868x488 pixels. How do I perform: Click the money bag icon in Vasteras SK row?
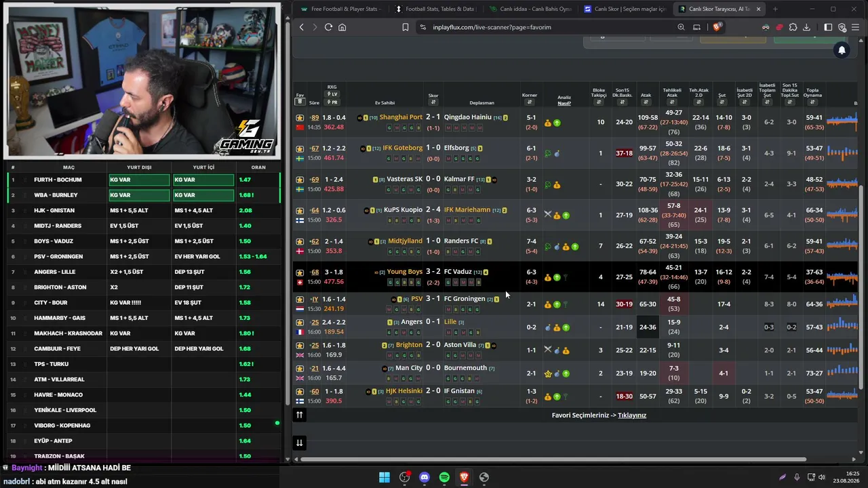pyautogui.click(x=557, y=184)
